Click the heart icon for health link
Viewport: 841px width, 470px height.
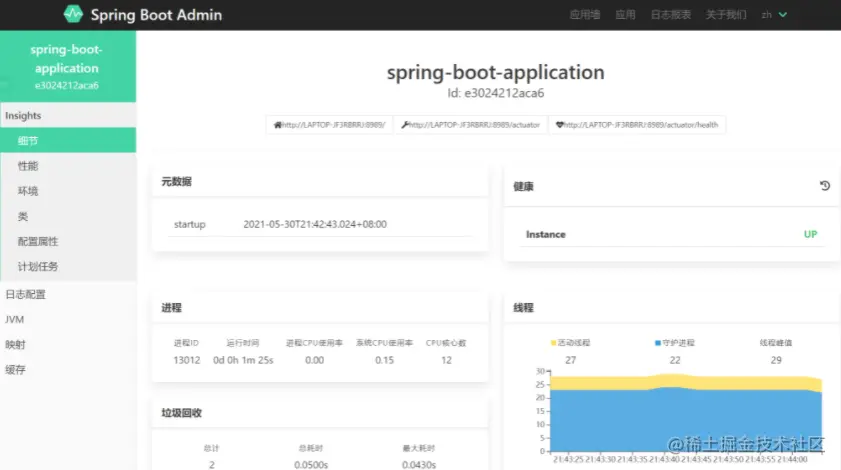pos(559,125)
